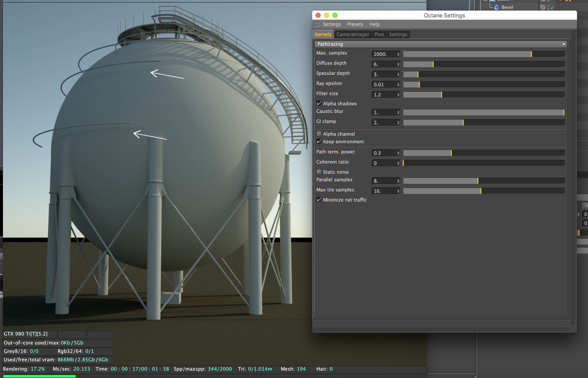Open the Presets menu

point(355,24)
